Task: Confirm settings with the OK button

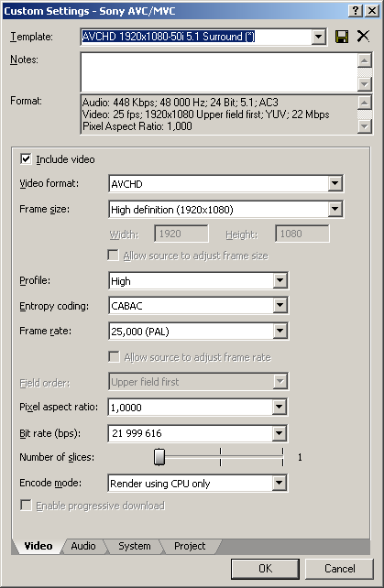Action: click(x=265, y=569)
